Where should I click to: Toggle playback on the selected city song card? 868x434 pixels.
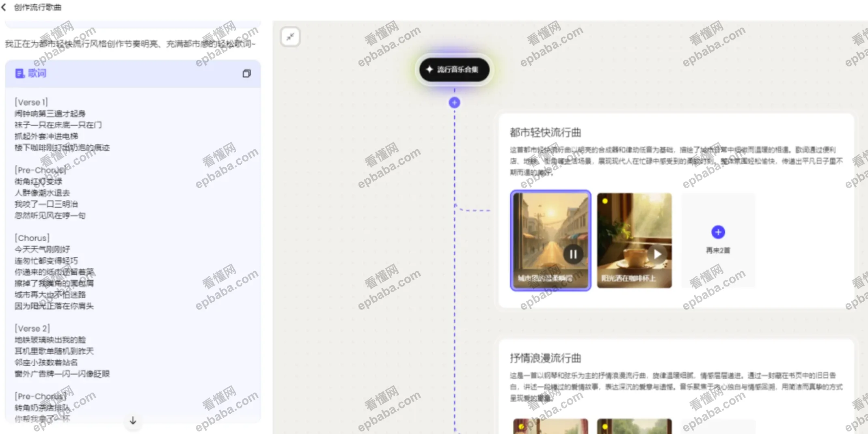tap(574, 254)
